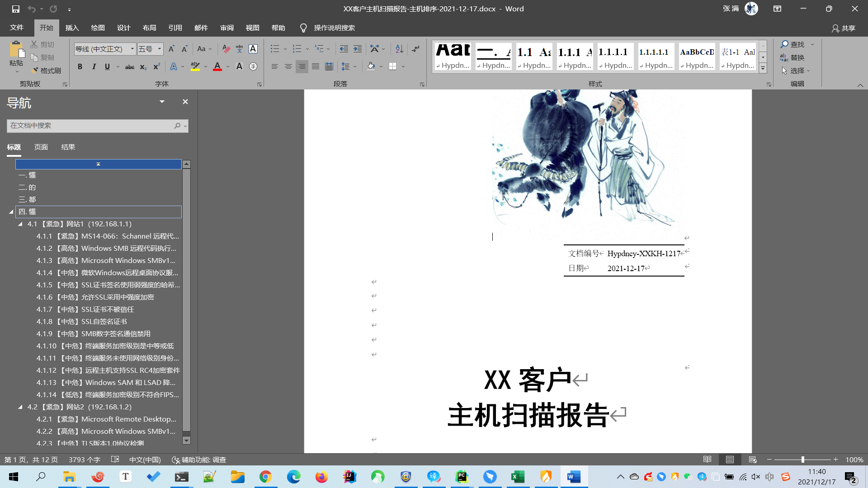
Task: Switch to 页面 tab in navigation pane
Action: pyautogui.click(x=41, y=147)
